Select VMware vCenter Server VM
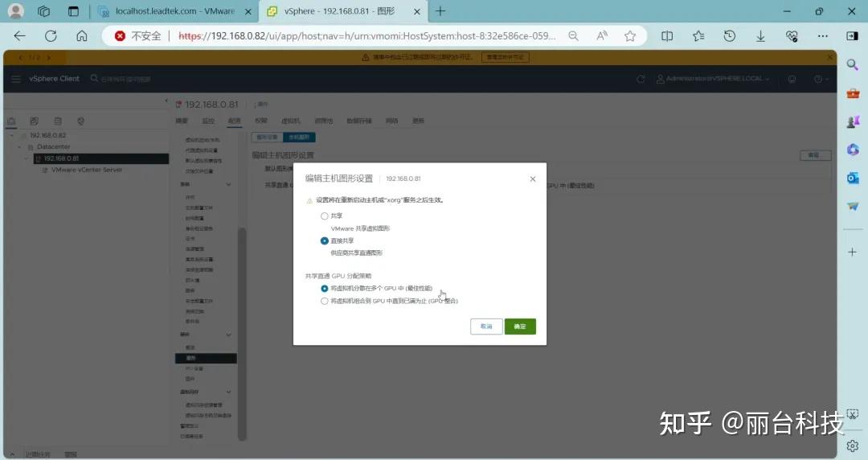The height and width of the screenshot is (460, 868). coord(86,170)
